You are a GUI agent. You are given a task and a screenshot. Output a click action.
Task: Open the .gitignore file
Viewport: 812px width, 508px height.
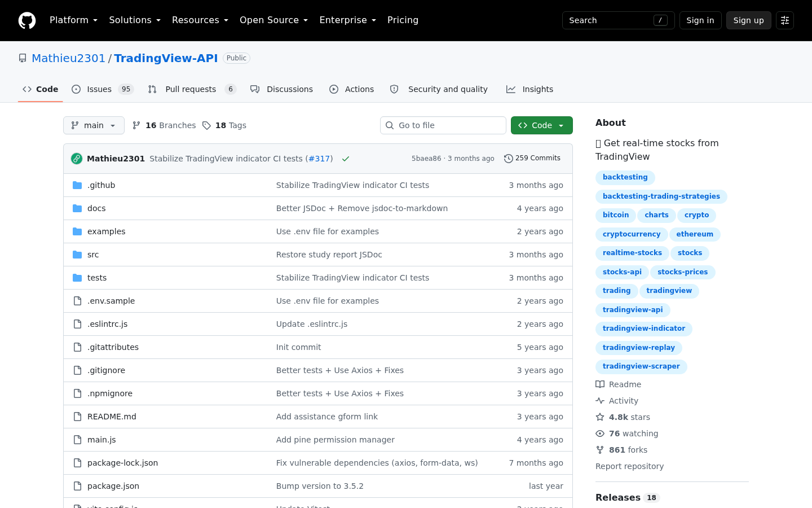[x=106, y=370]
